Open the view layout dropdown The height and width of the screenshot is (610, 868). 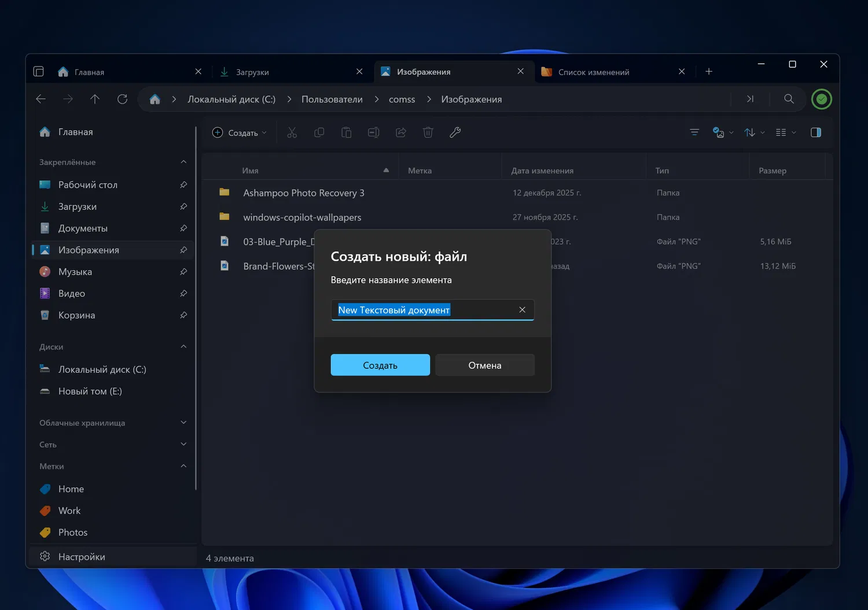(785, 132)
